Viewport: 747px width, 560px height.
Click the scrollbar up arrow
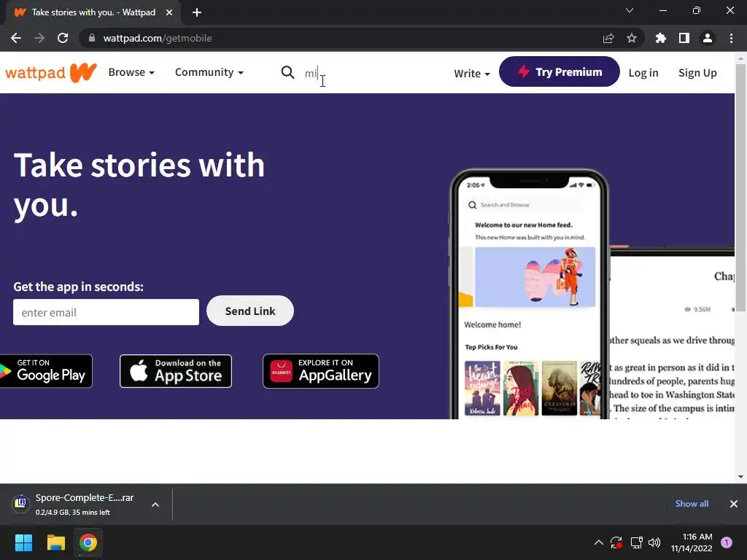[x=740, y=58]
